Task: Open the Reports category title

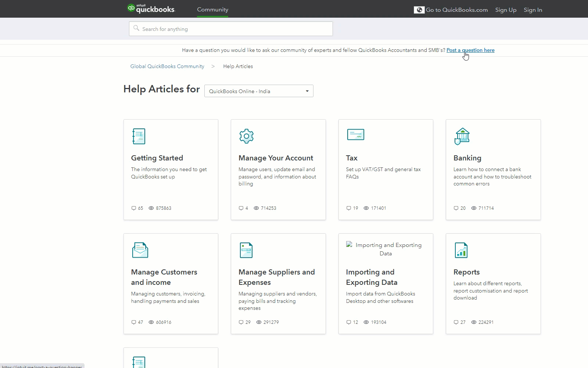Action: coord(466,272)
